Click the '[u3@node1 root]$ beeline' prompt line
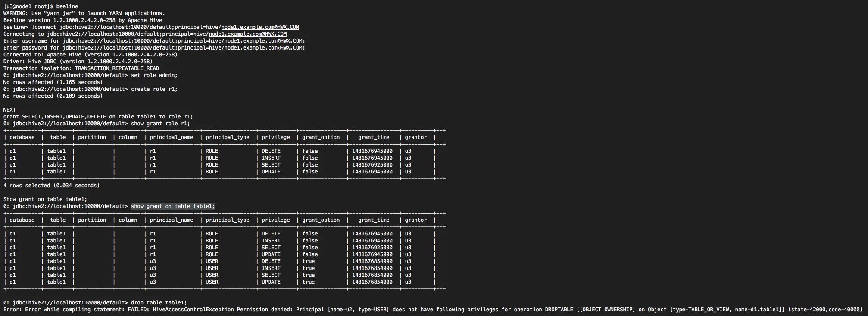Viewport: 868px width, 316px height. tap(41, 6)
